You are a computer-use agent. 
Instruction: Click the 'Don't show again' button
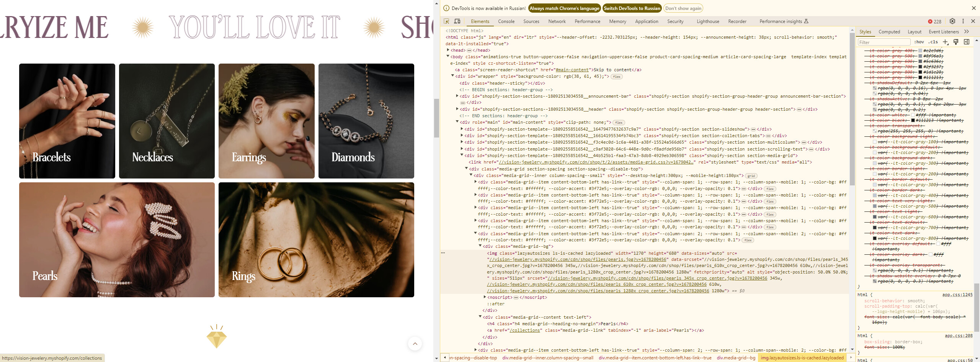683,8
